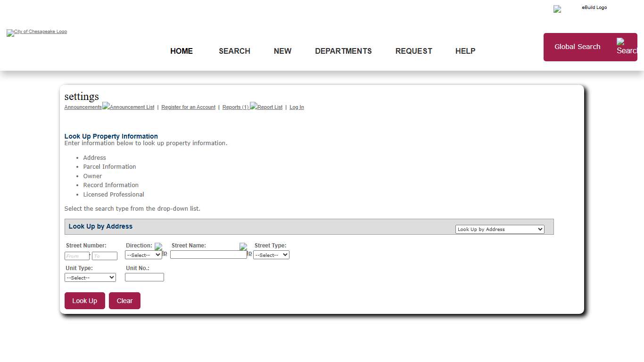Viewport: 644px width, 362px height.
Task: Select the REQUEST menu item
Action: click(413, 51)
